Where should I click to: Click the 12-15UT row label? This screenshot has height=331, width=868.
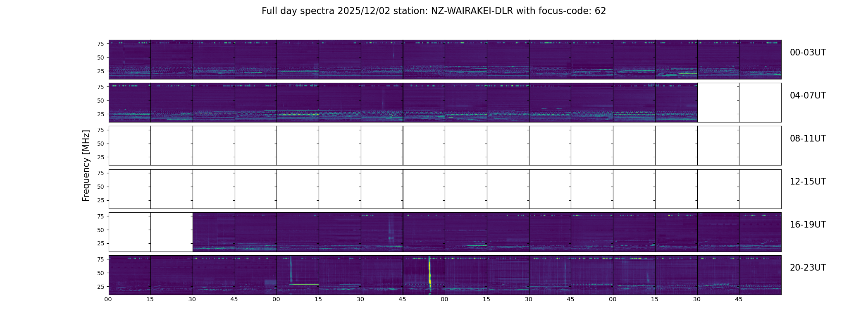[x=808, y=182]
